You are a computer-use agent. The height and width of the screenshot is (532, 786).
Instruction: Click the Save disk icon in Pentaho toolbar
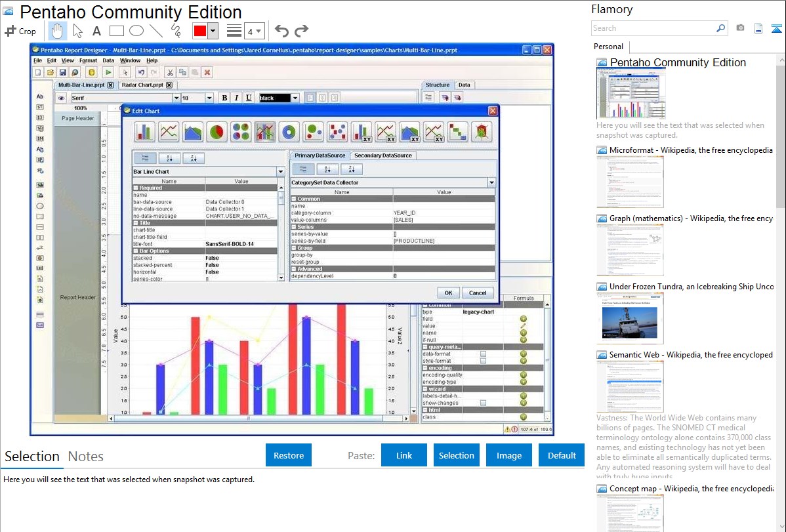click(63, 72)
